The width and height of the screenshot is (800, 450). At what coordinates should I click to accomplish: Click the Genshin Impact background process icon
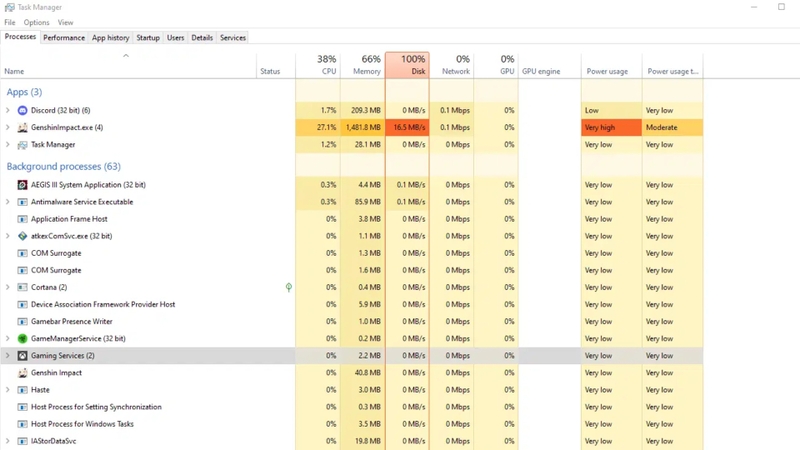tap(22, 373)
